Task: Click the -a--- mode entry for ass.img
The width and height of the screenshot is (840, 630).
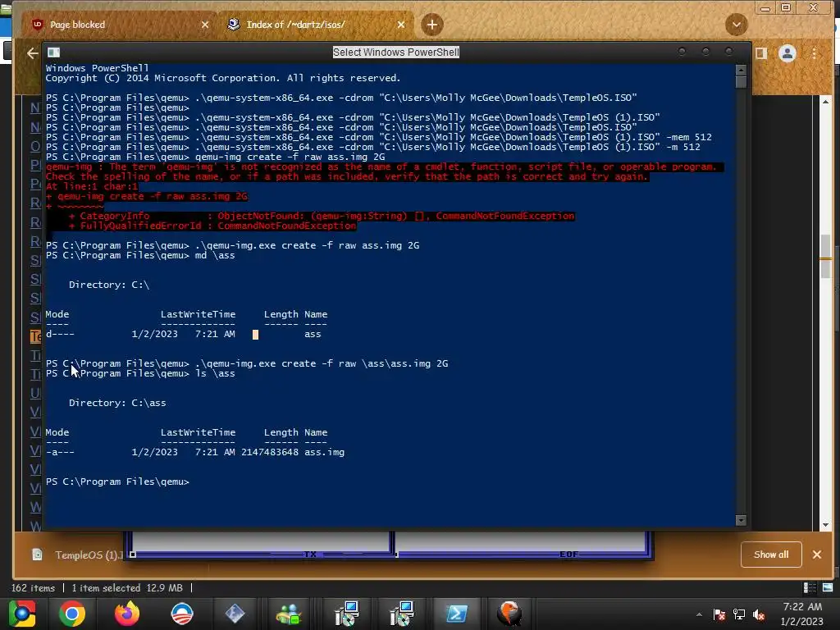Action: pos(60,452)
